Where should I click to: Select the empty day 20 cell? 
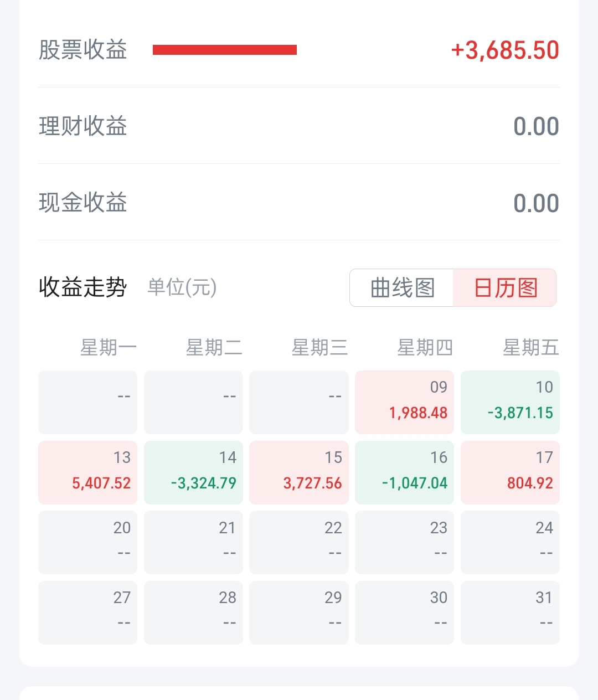(87, 542)
